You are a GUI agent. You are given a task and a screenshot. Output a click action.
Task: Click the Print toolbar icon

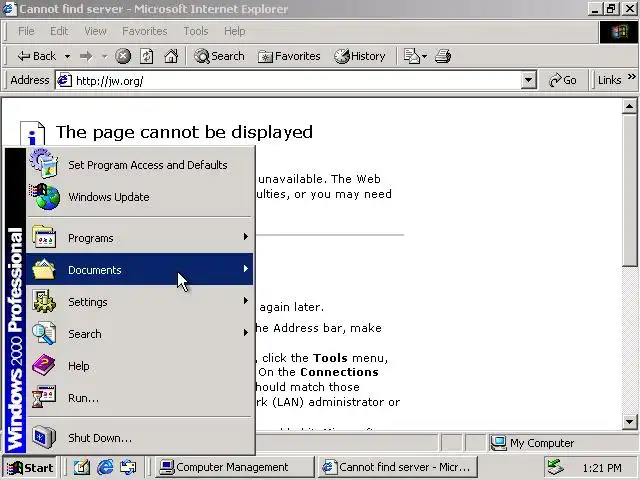point(443,56)
